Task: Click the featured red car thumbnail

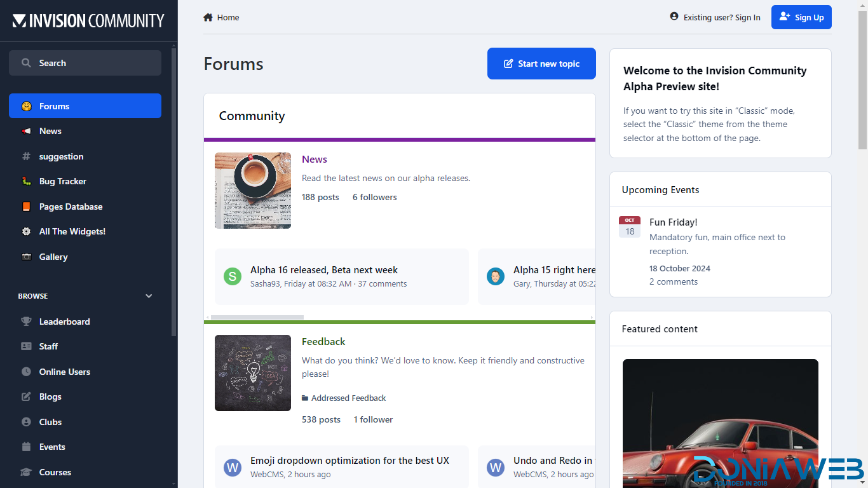Action: coord(720,423)
